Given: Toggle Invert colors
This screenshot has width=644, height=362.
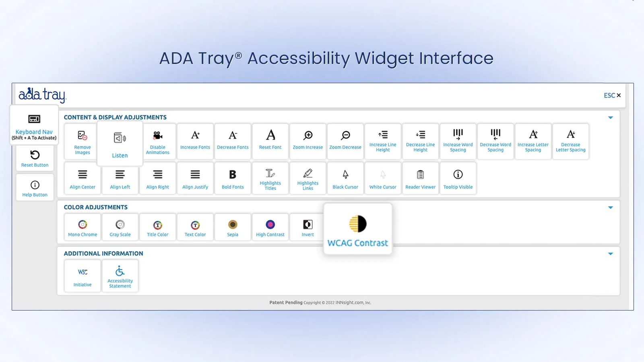Looking at the screenshot, I should (x=308, y=227).
